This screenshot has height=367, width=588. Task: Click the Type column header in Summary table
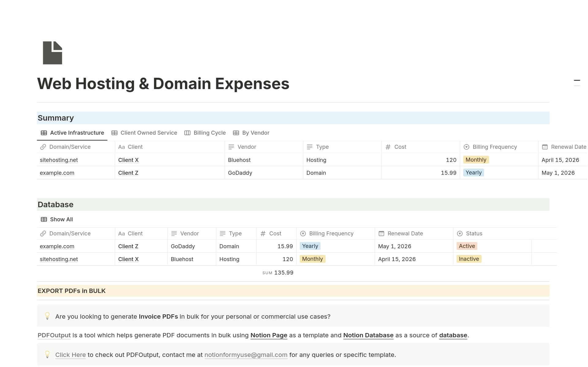pyautogui.click(x=342, y=147)
